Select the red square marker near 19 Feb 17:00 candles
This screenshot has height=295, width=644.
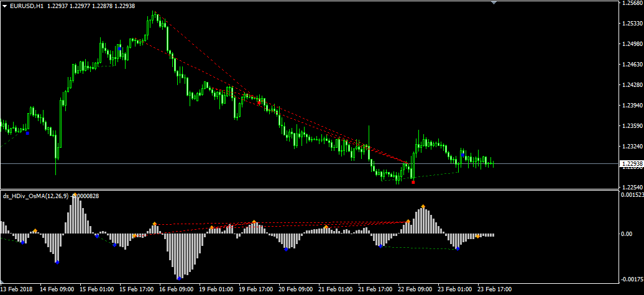[259, 102]
